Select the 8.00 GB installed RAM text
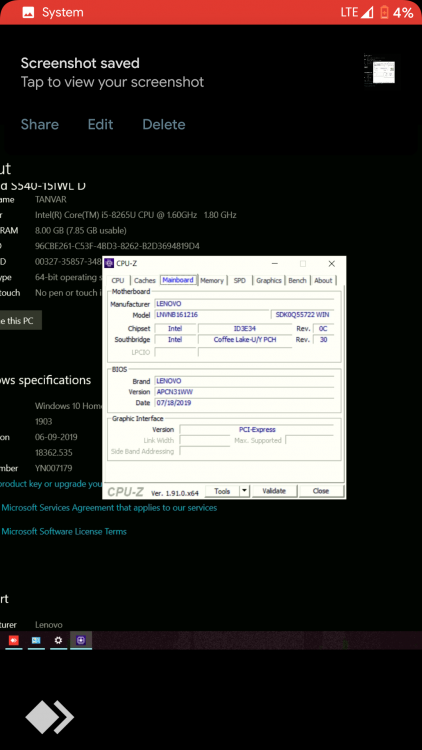422x750 pixels. click(80, 231)
